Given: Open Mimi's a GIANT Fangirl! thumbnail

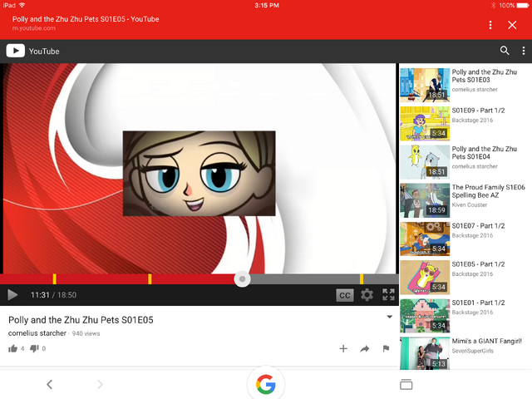Looking at the screenshot, I should (x=425, y=353).
